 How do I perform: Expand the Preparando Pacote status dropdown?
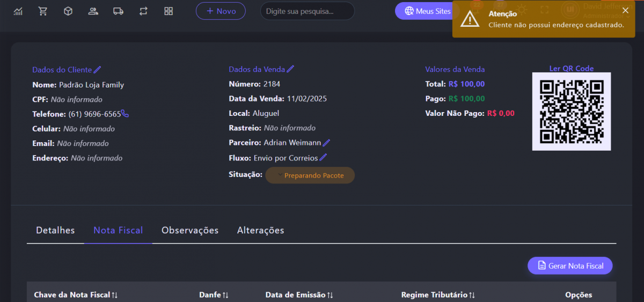pyautogui.click(x=310, y=175)
